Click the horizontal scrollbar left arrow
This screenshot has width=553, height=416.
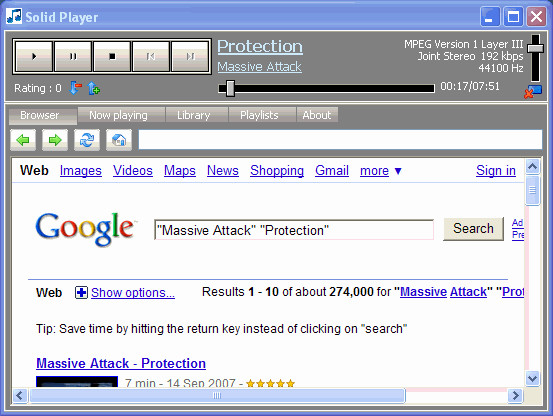(x=20, y=396)
